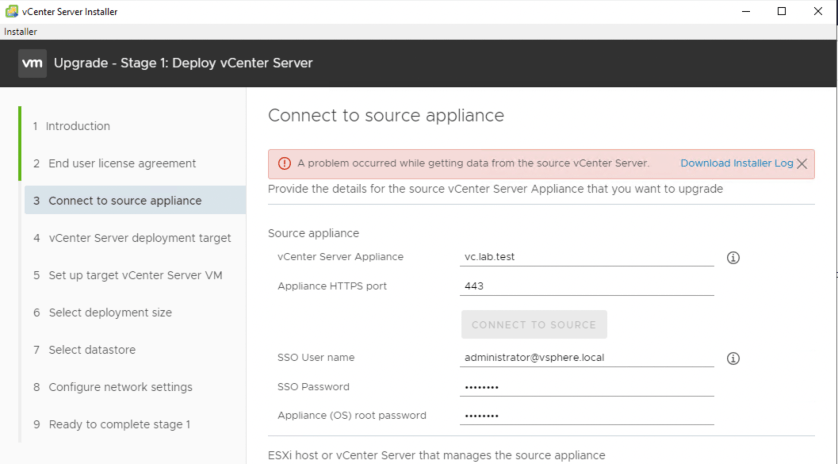This screenshot has height=464, width=838.
Task: Dismiss the error banner with the X icon
Action: pyautogui.click(x=802, y=164)
